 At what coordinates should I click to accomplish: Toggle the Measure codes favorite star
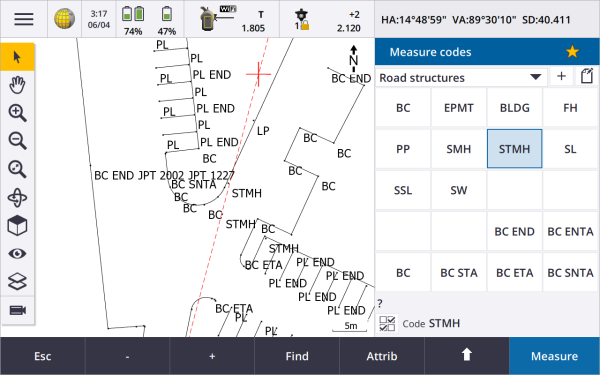tap(572, 52)
